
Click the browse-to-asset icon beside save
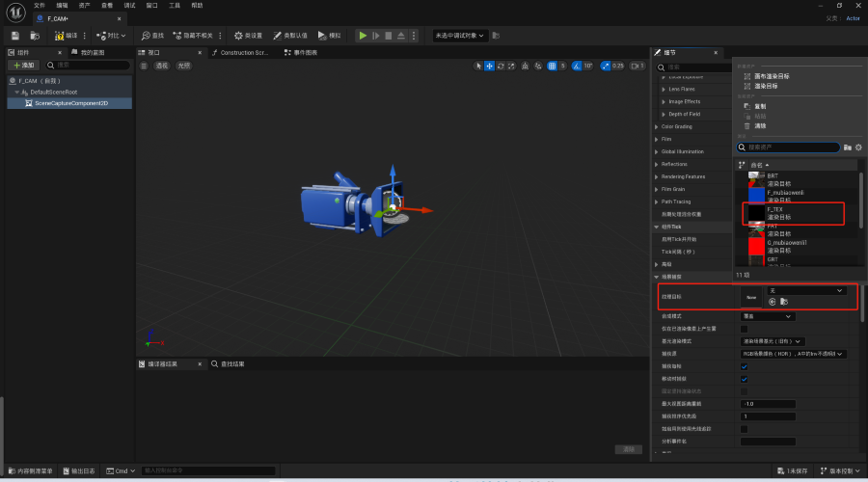point(35,36)
